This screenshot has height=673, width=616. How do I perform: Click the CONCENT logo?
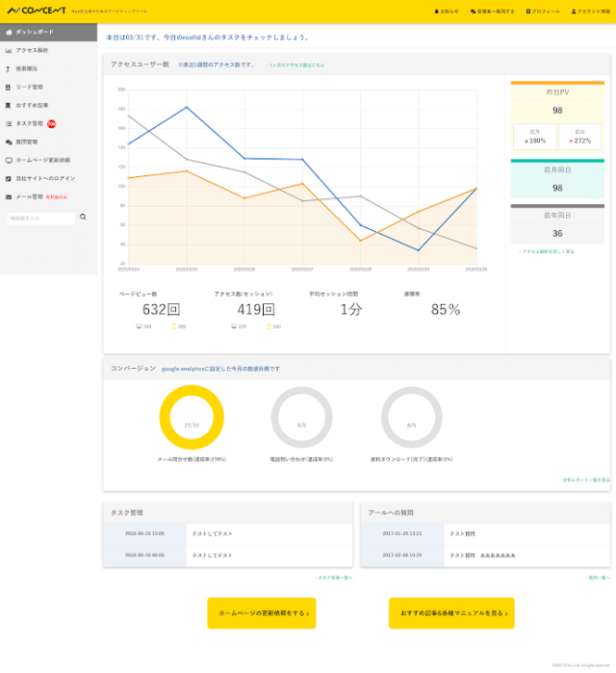[x=37, y=11]
